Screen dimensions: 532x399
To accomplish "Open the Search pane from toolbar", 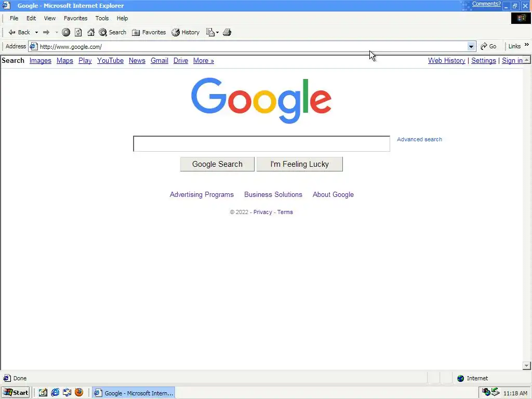I will (x=113, y=32).
